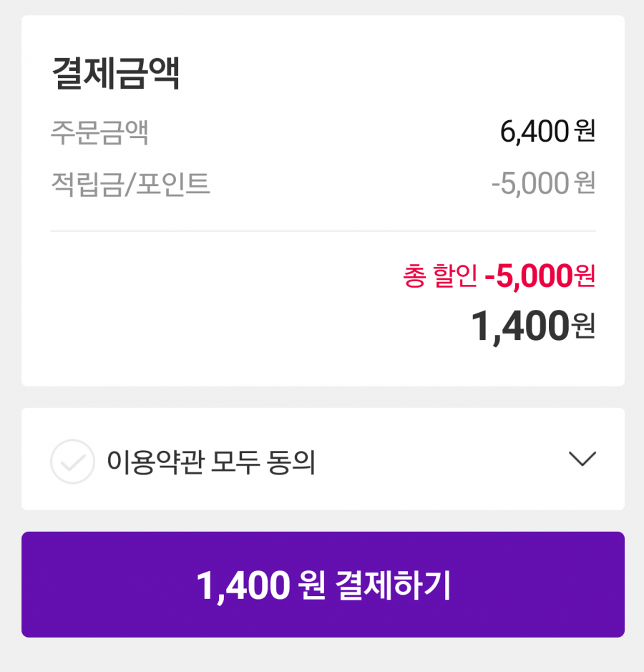
Task: Click the 결제금액 section heading
Action: tap(115, 73)
